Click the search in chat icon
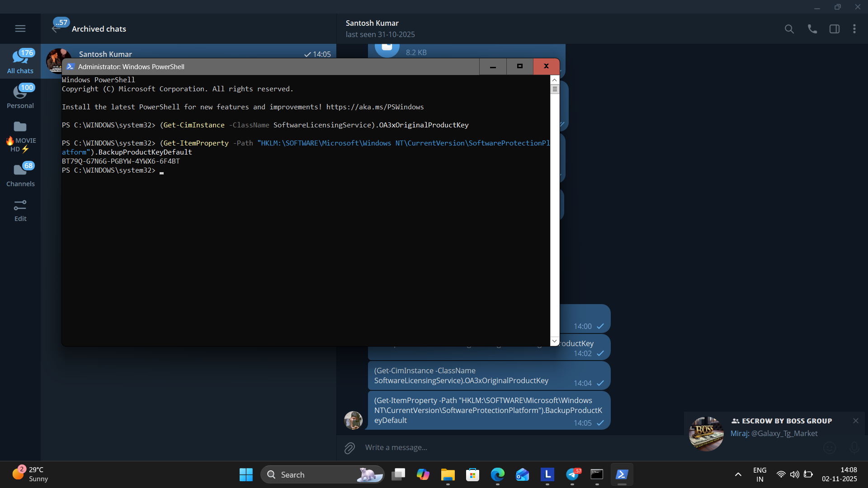868x488 pixels. [x=789, y=29]
